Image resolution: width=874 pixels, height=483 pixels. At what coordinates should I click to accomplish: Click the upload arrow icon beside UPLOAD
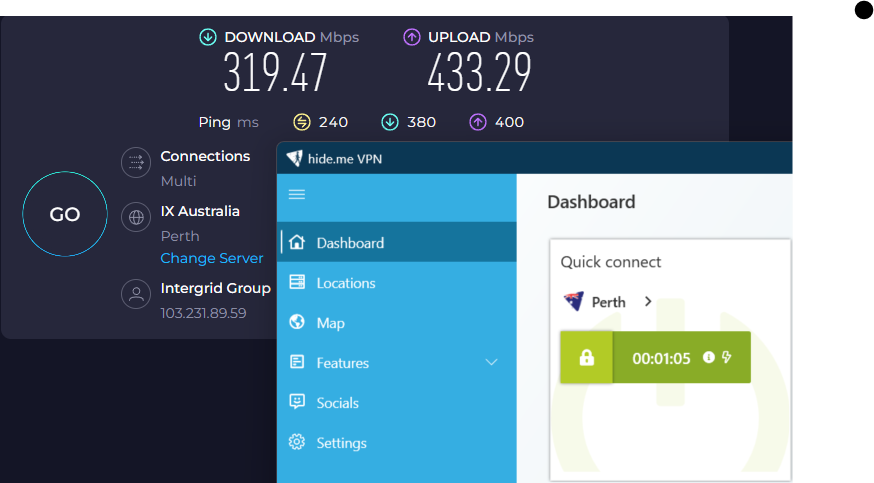click(x=411, y=37)
